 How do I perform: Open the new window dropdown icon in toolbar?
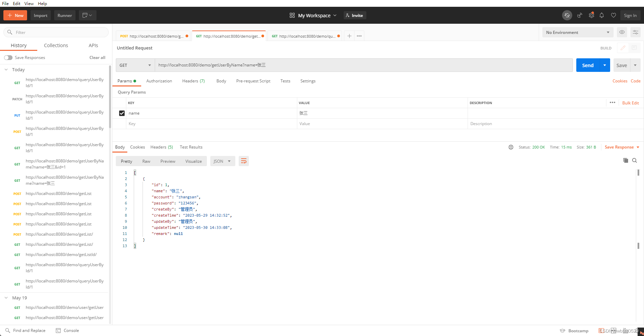tap(88, 15)
